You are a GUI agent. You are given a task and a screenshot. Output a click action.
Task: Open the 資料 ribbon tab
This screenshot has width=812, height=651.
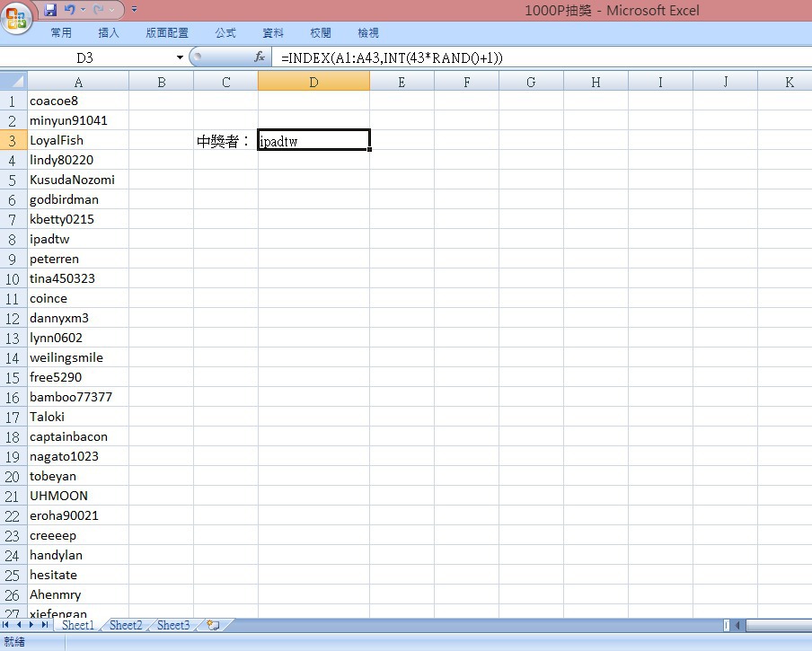[273, 33]
